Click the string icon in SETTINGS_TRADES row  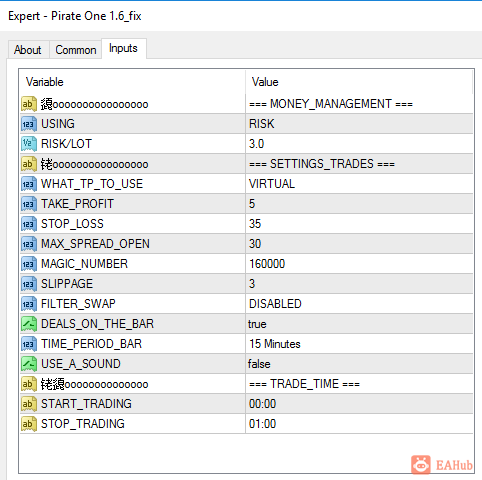tap(29, 164)
